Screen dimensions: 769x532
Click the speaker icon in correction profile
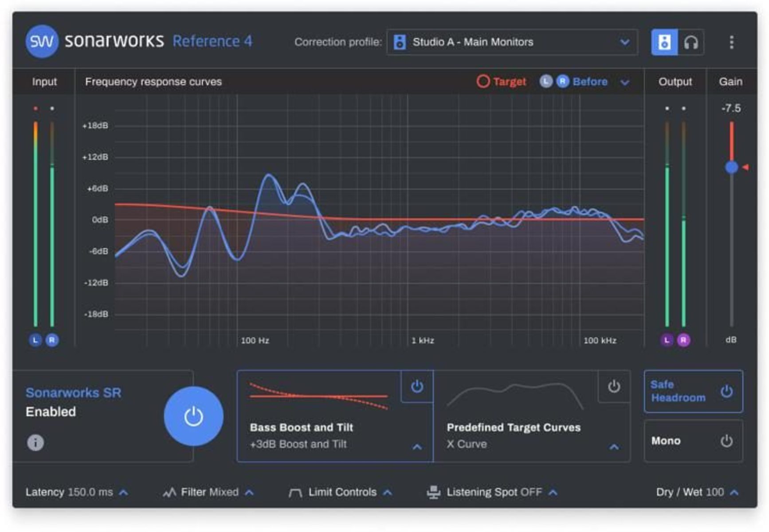pos(400,42)
